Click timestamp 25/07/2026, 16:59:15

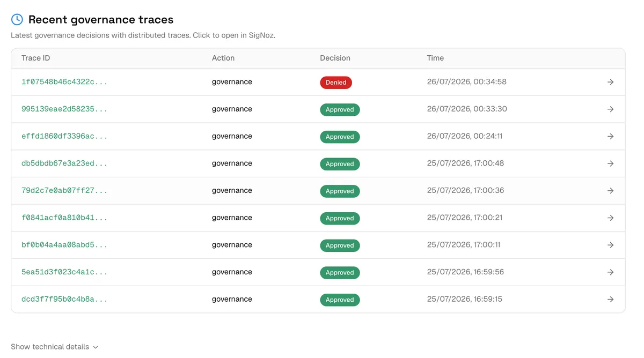click(465, 299)
